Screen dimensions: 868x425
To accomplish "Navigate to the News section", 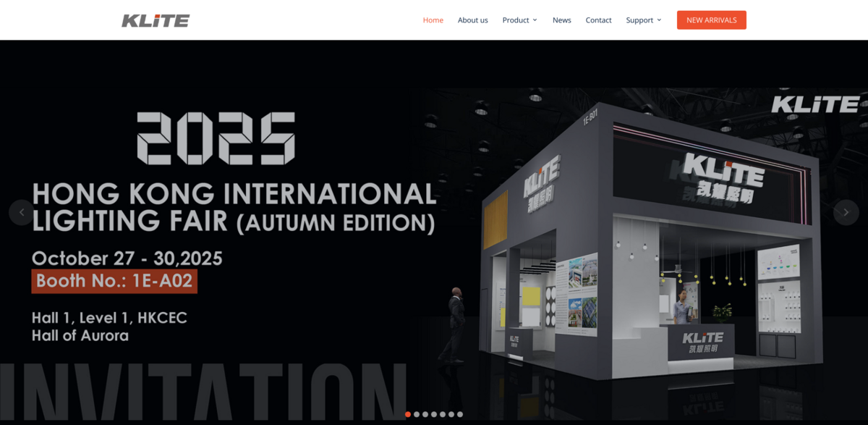I will [x=562, y=20].
